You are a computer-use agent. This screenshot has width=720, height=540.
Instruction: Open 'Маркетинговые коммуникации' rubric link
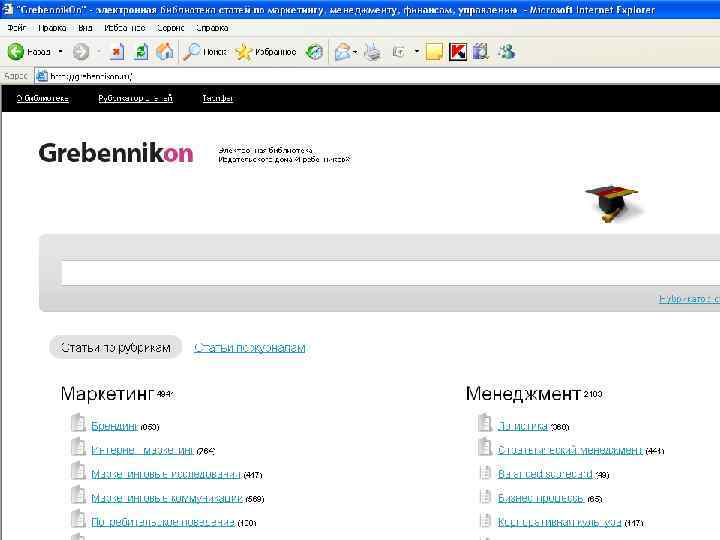click(167, 498)
